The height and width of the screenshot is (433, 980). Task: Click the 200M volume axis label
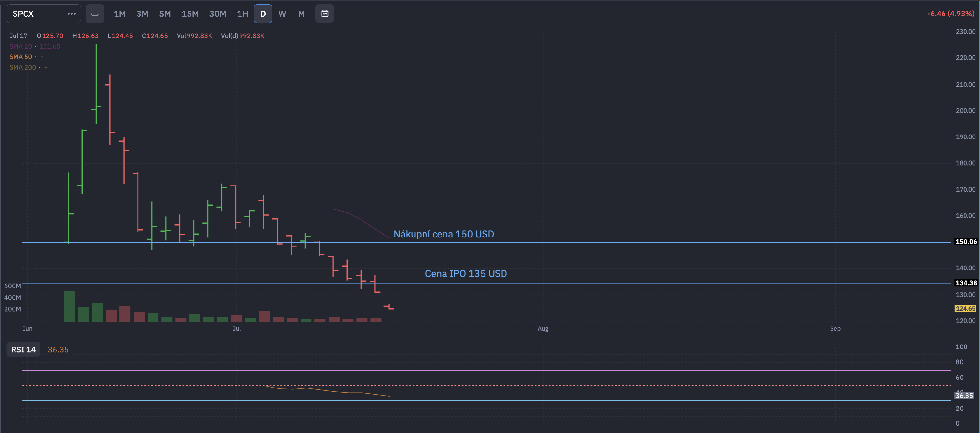point(13,309)
